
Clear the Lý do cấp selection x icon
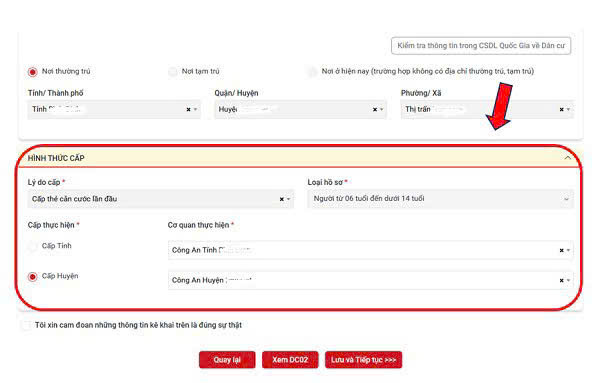[282, 199]
